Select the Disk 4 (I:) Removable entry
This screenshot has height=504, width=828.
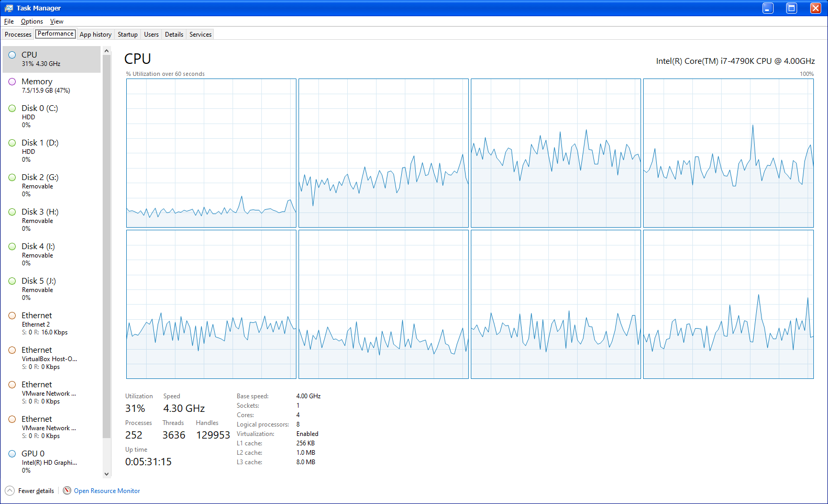click(x=51, y=254)
